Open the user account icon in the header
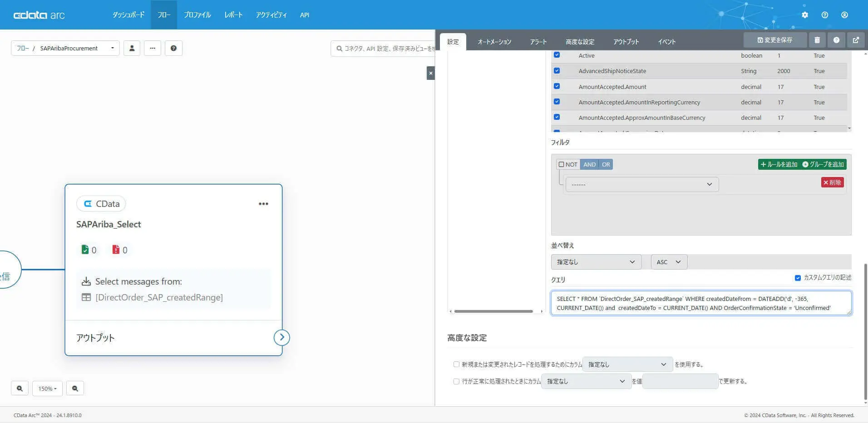This screenshot has width=868, height=423. point(844,15)
